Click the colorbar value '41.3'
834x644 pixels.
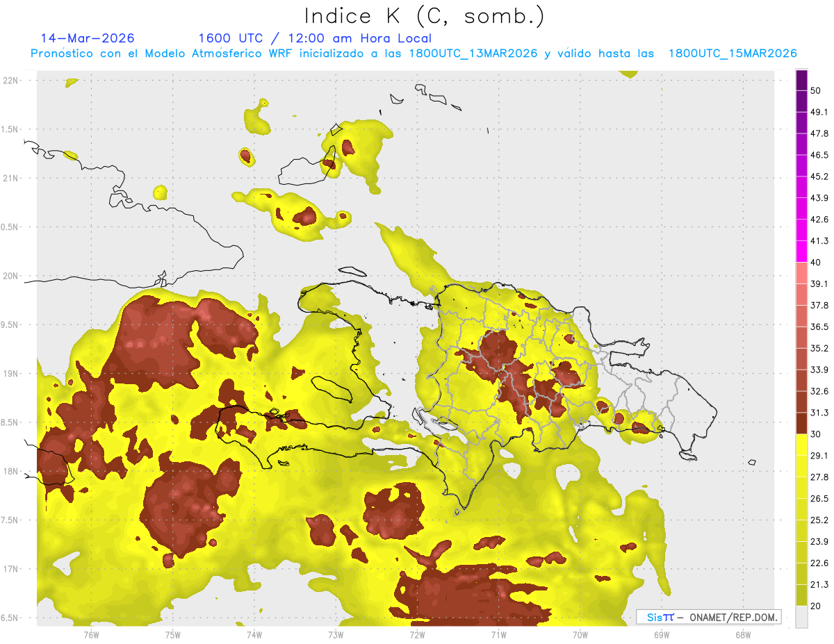(819, 241)
